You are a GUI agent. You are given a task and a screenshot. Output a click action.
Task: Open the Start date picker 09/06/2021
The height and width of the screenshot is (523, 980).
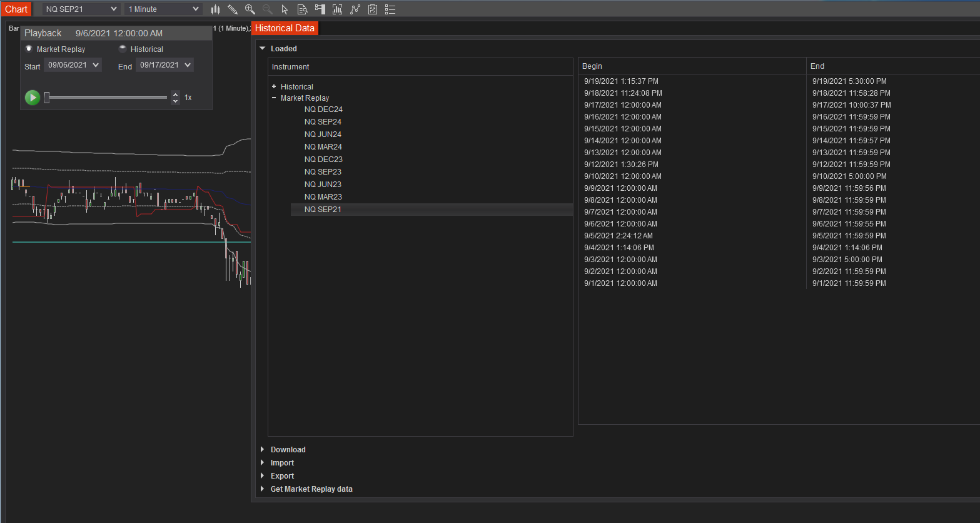coord(73,65)
